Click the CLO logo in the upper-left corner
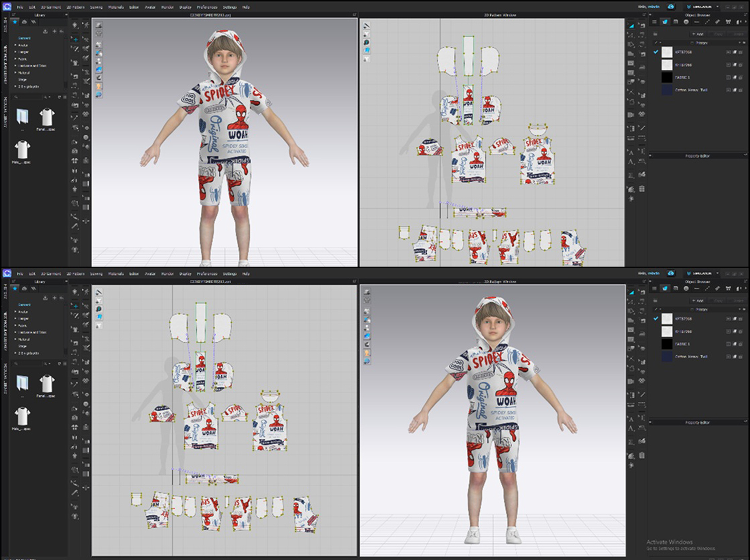Viewport: 750px width, 560px height. (x=7, y=7)
